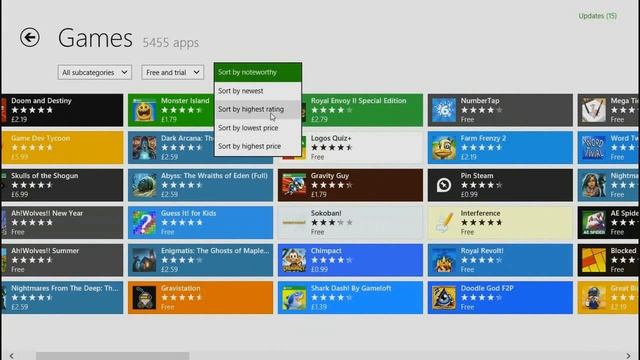
Task: Click the horizontal scrollbar thumb
Action: point(113,356)
